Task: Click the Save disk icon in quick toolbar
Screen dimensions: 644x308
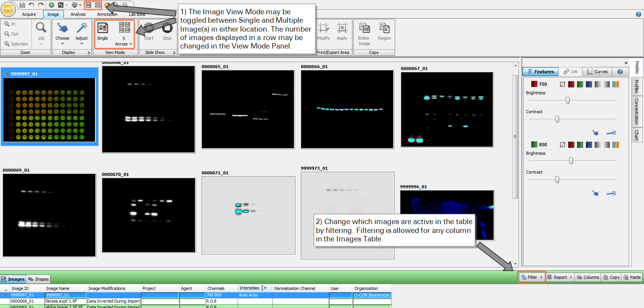Action: click(x=22, y=5)
